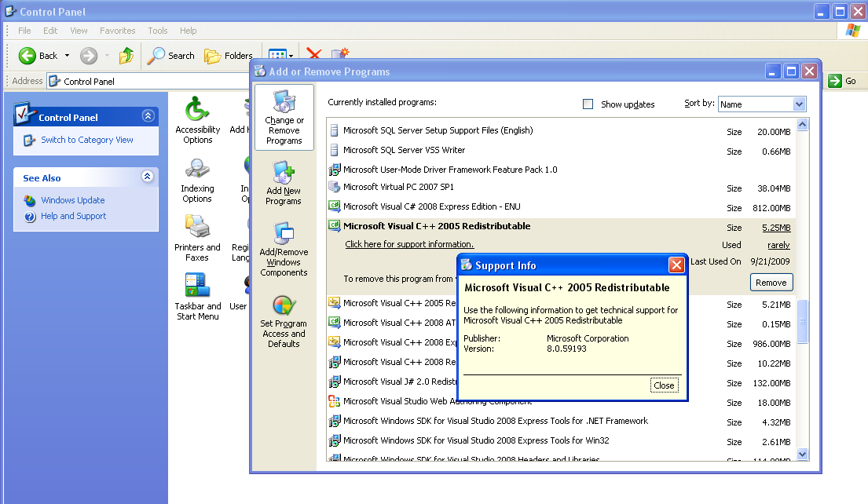The width and height of the screenshot is (868, 504).
Task: Click the program list scrollbar down arrow
Action: (802, 454)
